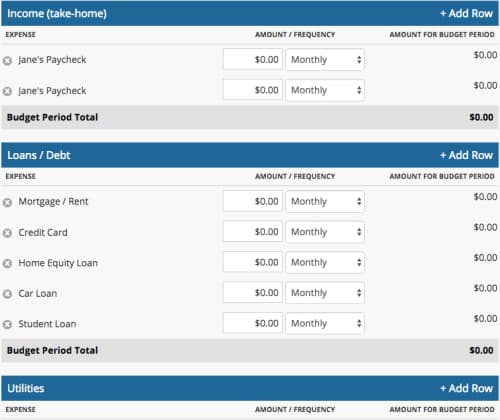Remove the Home Equity Loan row
This screenshot has width=500, height=420.
[x=7, y=263]
